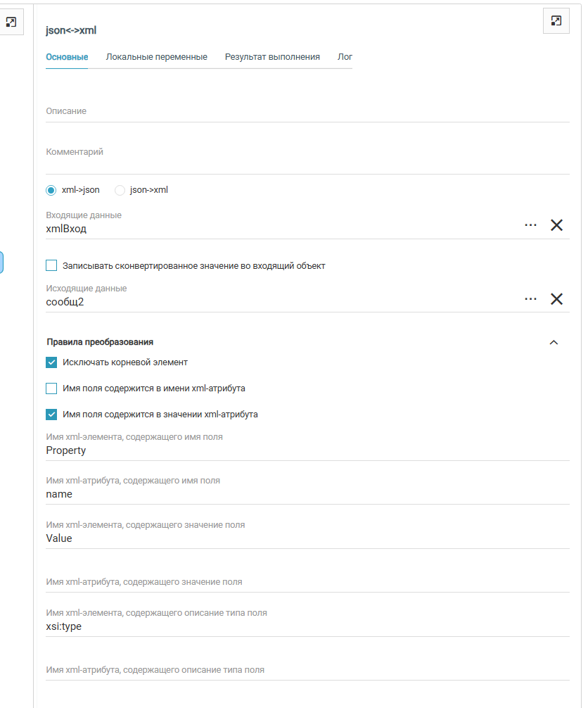Switch to the Локальные переменные tab

pos(156,56)
